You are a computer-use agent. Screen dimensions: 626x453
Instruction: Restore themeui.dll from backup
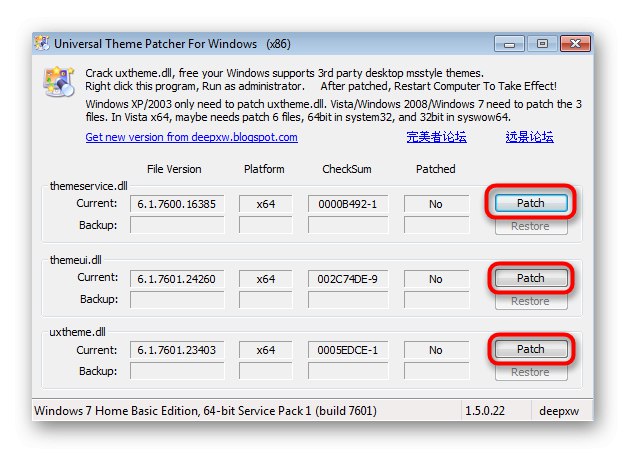pos(531,301)
